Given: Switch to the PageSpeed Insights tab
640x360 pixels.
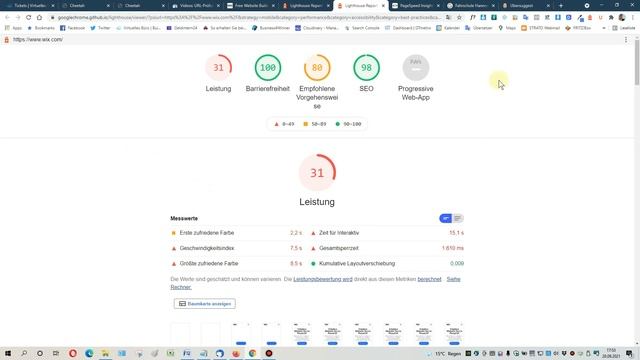Looking at the screenshot, I should pyautogui.click(x=416, y=6).
